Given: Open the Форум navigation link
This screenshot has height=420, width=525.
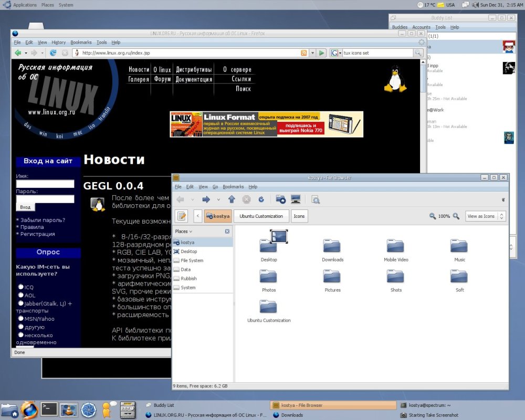Looking at the screenshot, I should point(162,79).
